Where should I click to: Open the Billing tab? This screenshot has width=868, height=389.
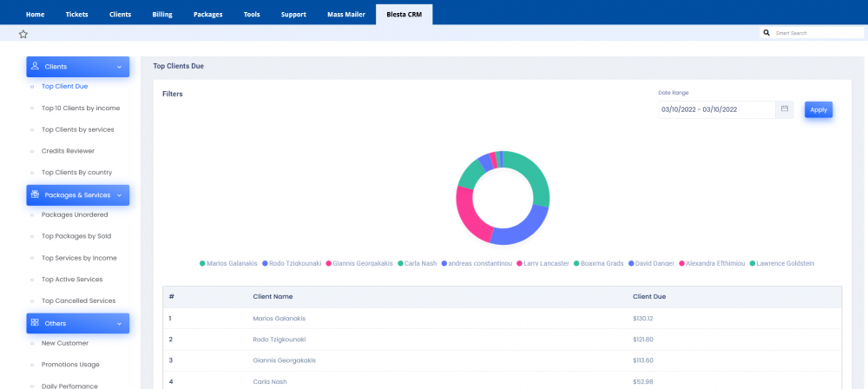click(162, 15)
